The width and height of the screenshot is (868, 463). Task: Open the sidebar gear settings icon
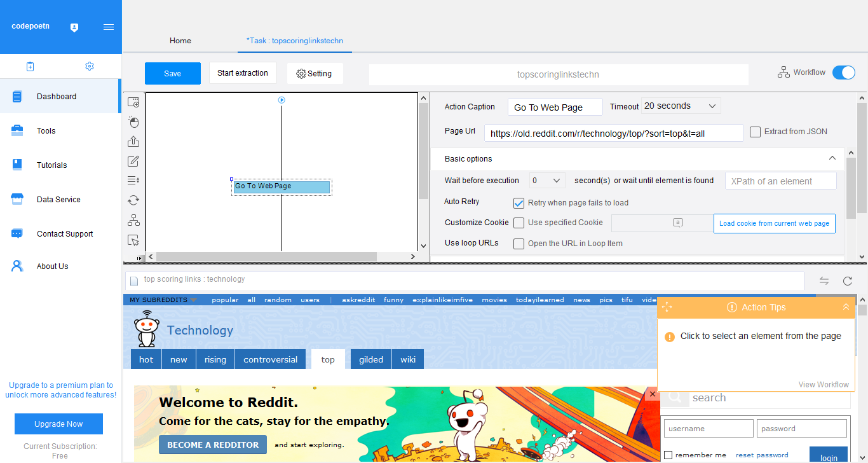(x=90, y=66)
